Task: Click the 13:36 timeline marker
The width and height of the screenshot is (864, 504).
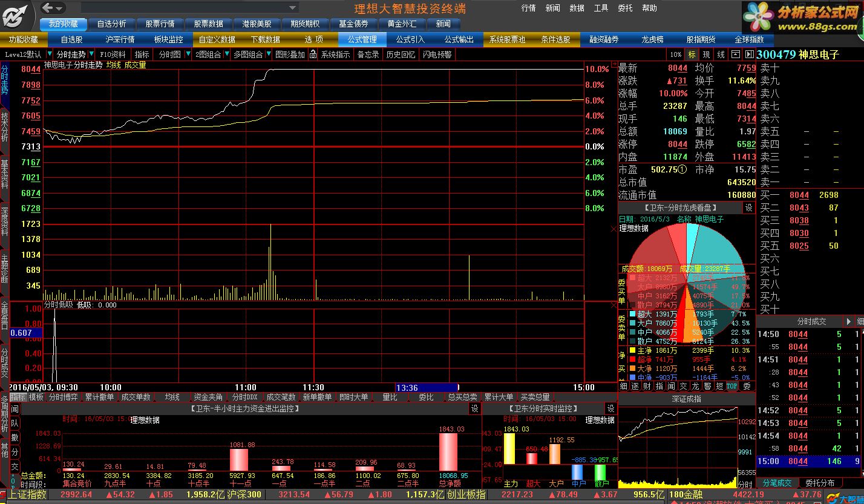Action: pos(427,387)
